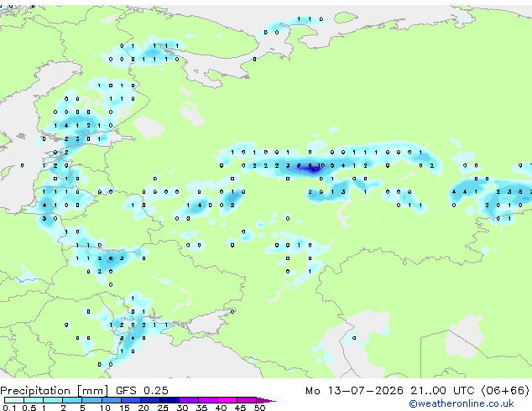Viewport: 532px width, 411px height.
Task: Select the legend swatch between 15 and 20
Action: 131,400
